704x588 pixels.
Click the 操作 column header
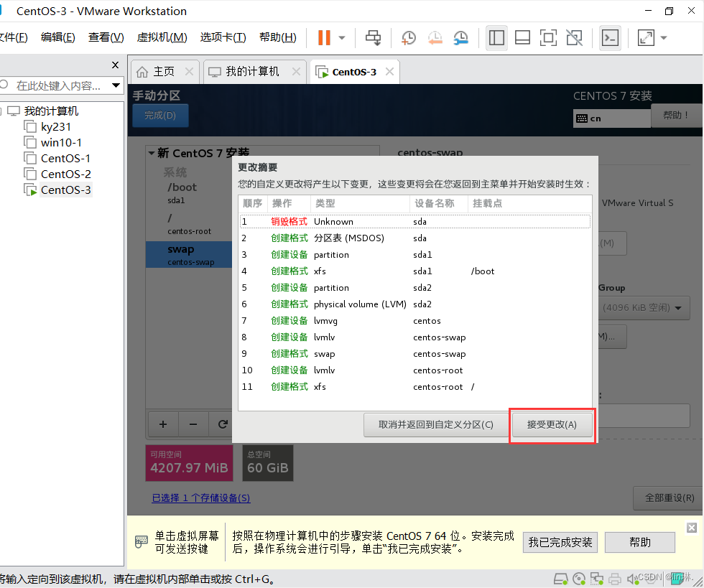coord(289,203)
